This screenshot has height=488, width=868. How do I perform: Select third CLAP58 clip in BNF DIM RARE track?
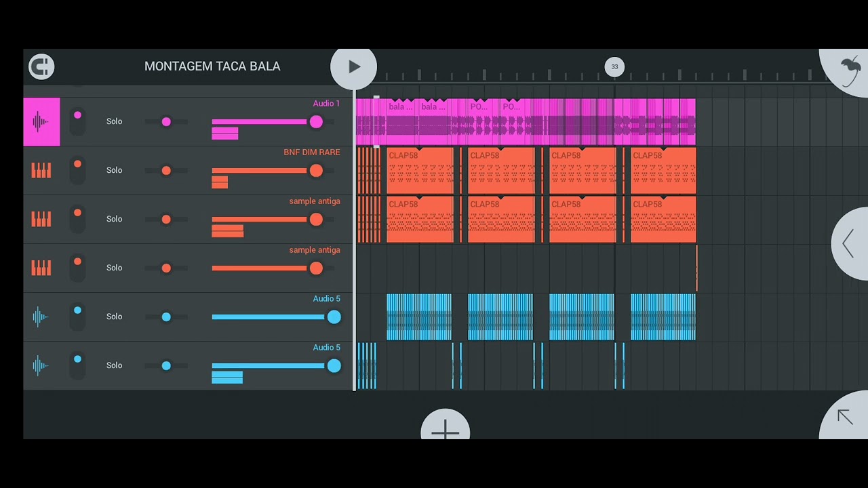583,171
